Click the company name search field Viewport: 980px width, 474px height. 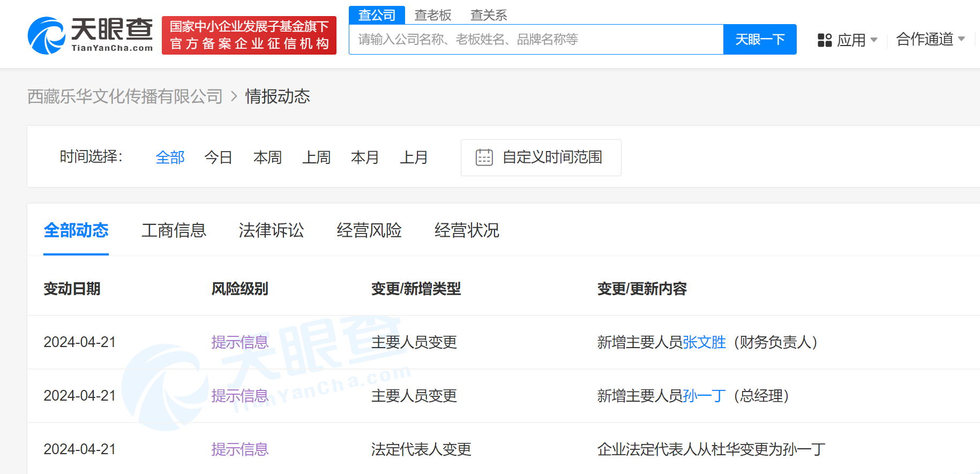coord(536,39)
